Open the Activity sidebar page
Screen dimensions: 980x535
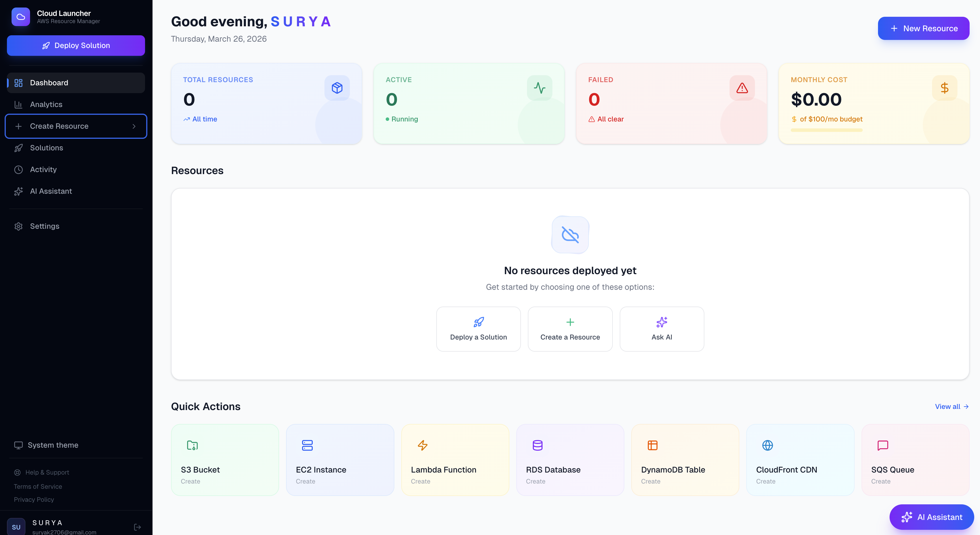pos(43,169)
